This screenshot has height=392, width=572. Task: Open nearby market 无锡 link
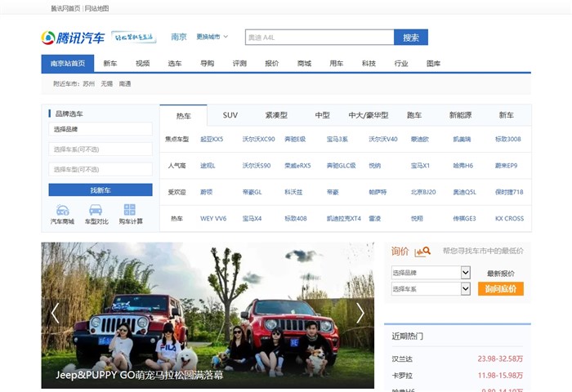[107, 83]
